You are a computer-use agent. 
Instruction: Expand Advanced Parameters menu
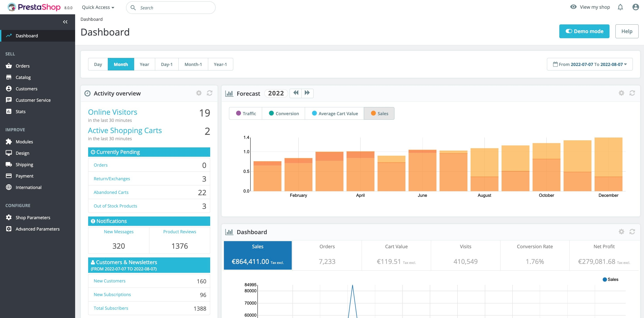[x=38, y=228]
